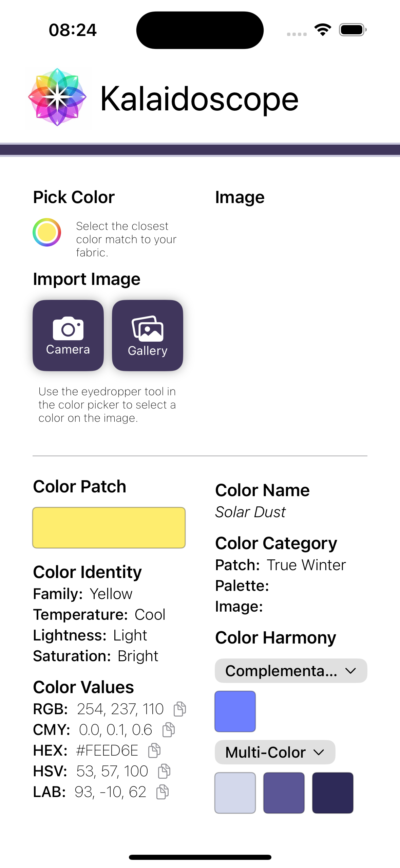Expand the Complementary harmony dropdown

pyautogui.click(x=291, y=671)
